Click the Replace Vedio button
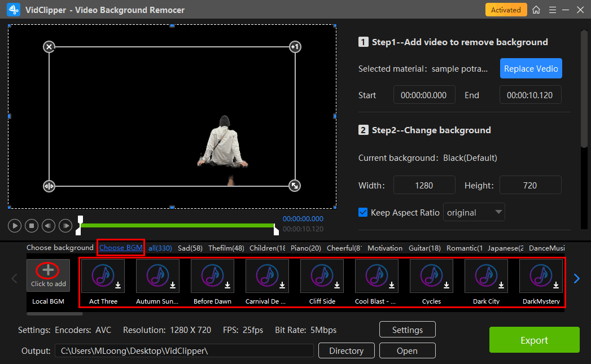The height and width of the screenshot is (364, 591). [x=531, y=69]
